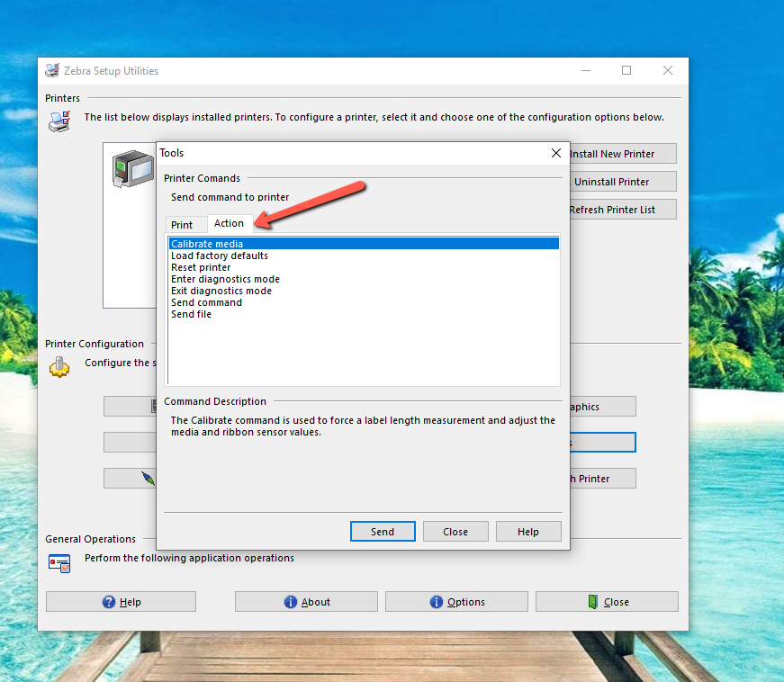Click the General Operations section icon
The width and height of the screenshot is (784, 682).
point(59,562)
